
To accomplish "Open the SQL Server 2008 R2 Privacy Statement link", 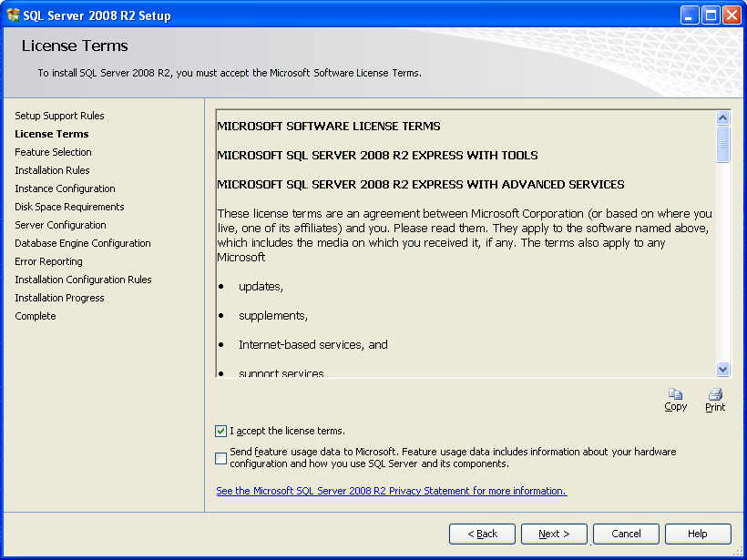I will (392, 491).
